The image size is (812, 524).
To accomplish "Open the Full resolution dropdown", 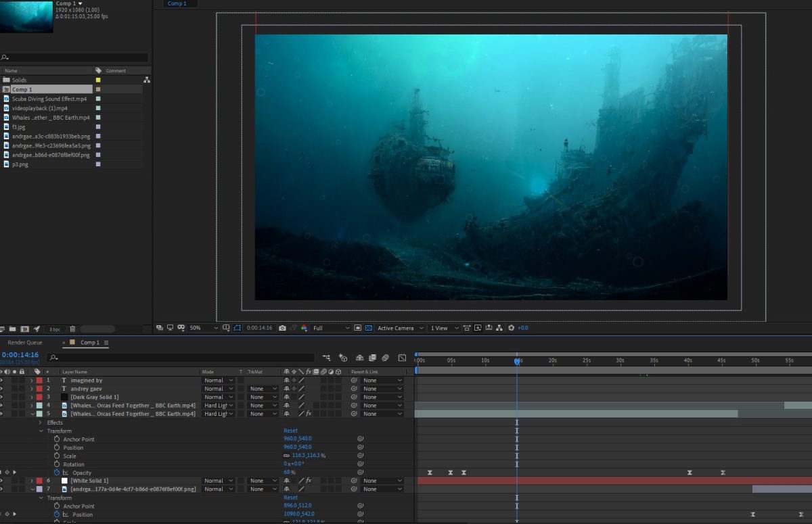I will click(x=331, y=328).
